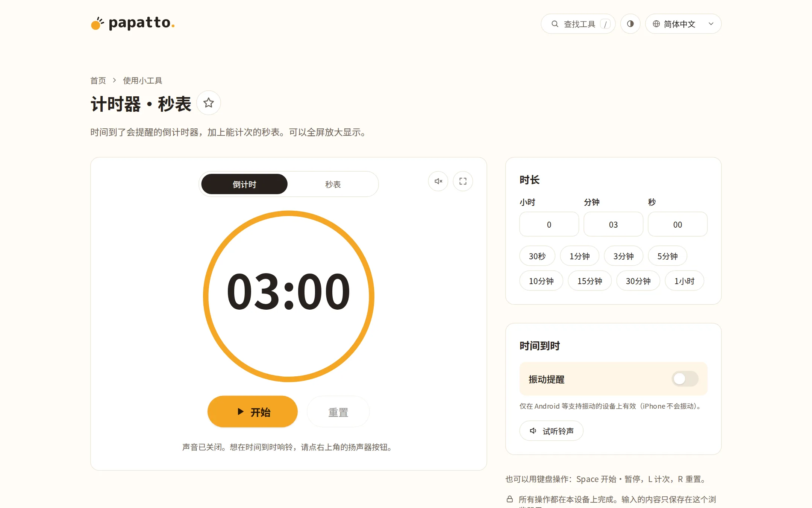
Task: Select the 15分钟 preset
Action: (x=589, y=281)
